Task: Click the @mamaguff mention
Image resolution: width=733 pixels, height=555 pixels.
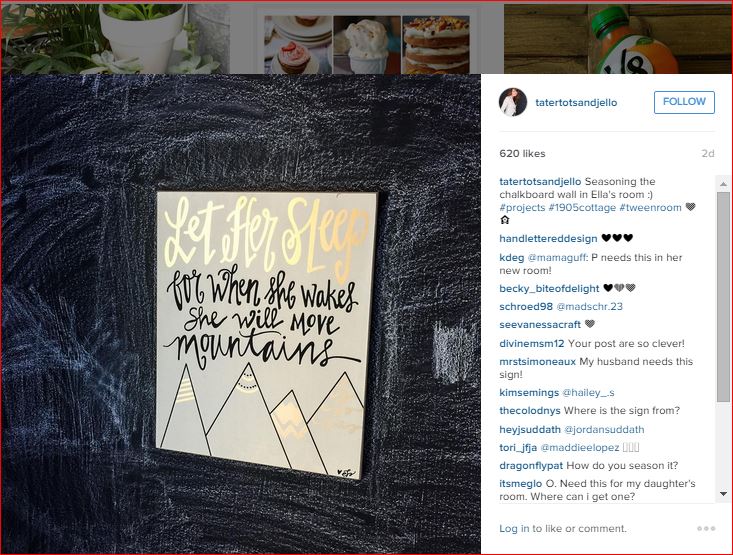Action: 556,258
